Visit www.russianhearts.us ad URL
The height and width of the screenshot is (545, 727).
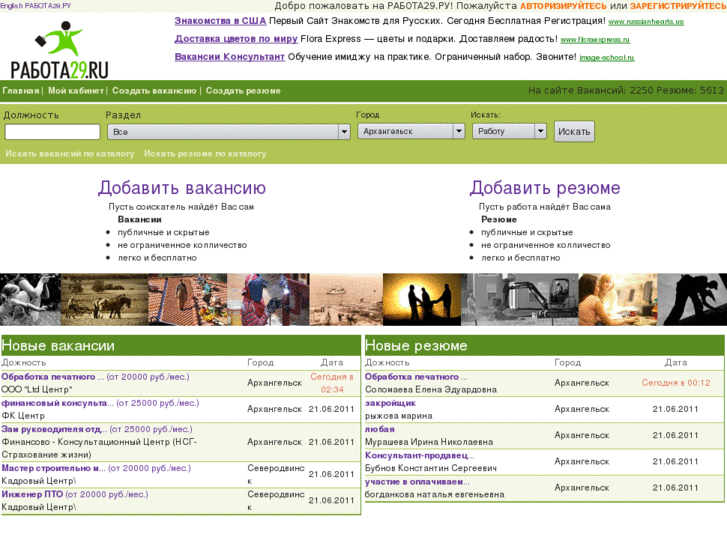(646, 22)
